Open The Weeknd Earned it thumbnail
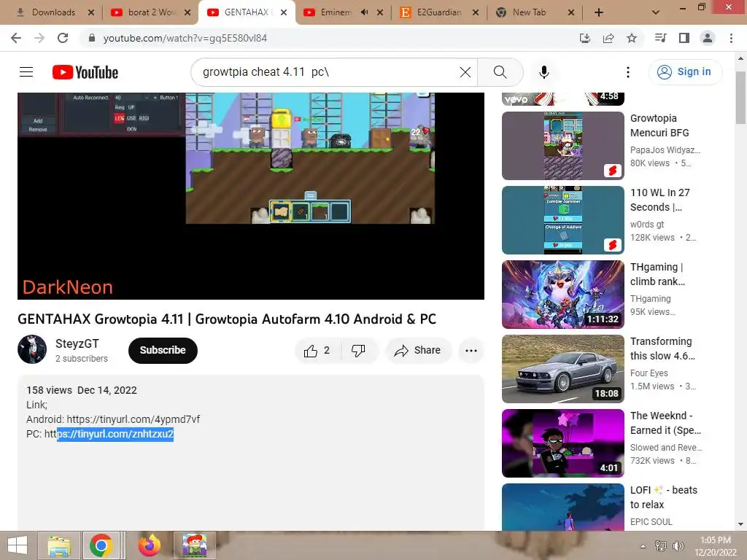This screenshot has height=560, width=747. tap(562, 443)
